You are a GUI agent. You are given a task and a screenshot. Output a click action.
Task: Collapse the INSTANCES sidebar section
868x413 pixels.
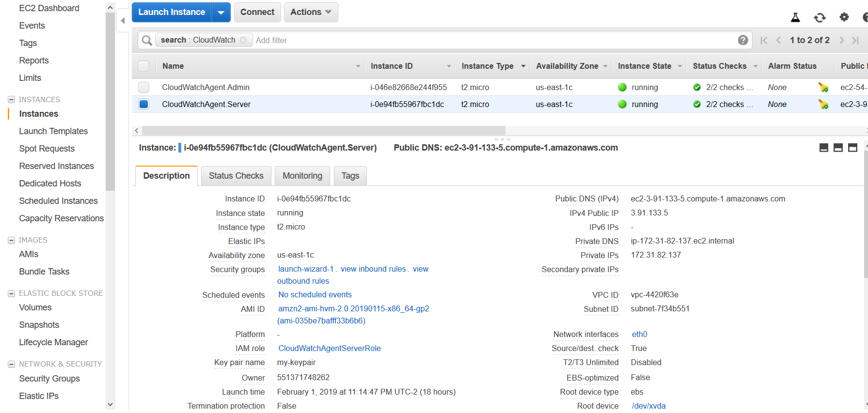coord(11,100)
